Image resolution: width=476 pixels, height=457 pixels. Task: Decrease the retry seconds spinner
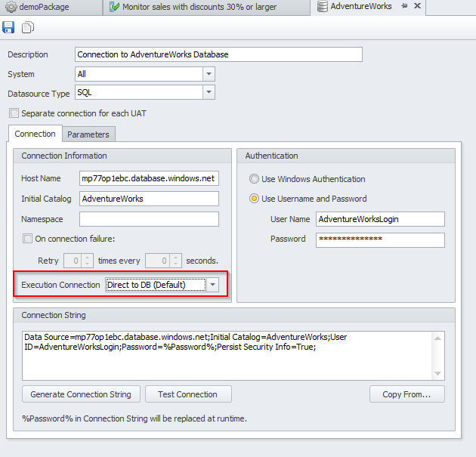coord(175,264)
